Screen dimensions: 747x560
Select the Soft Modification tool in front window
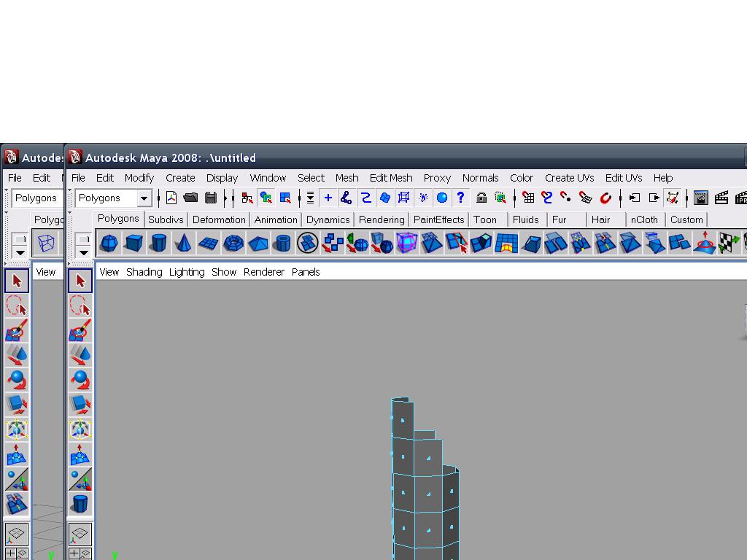click(x=80, y=454)
